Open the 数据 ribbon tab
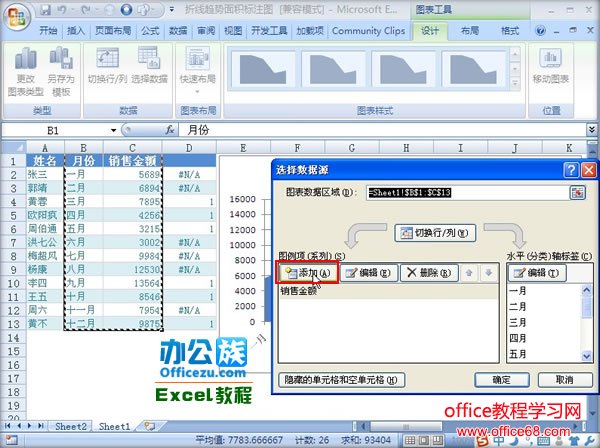This screenshot has height=448, width=600. click(178, 31)
